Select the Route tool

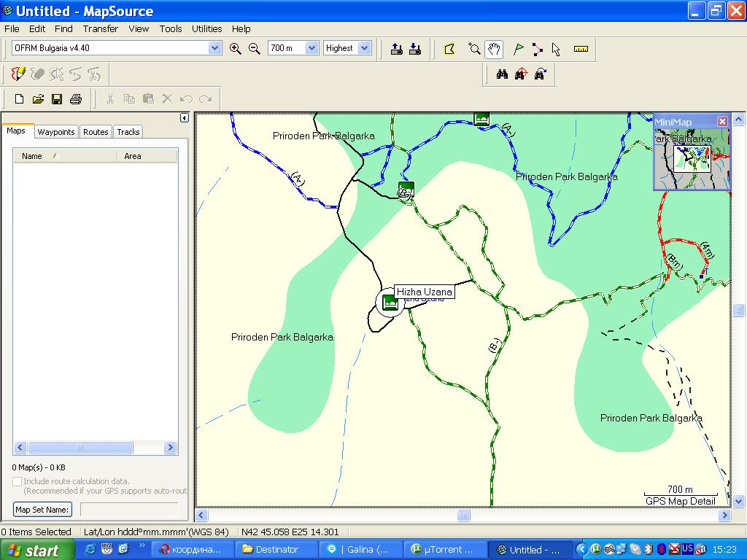(537, 49)
